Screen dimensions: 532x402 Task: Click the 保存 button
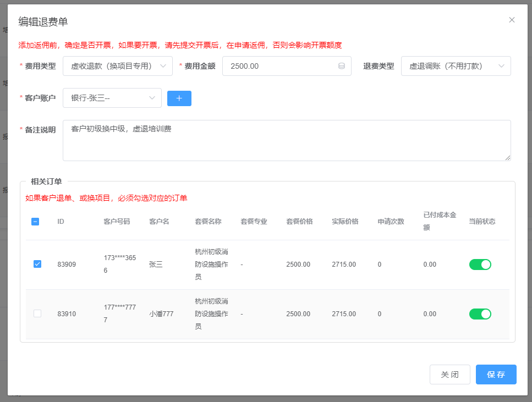click(x=496, y=375)
